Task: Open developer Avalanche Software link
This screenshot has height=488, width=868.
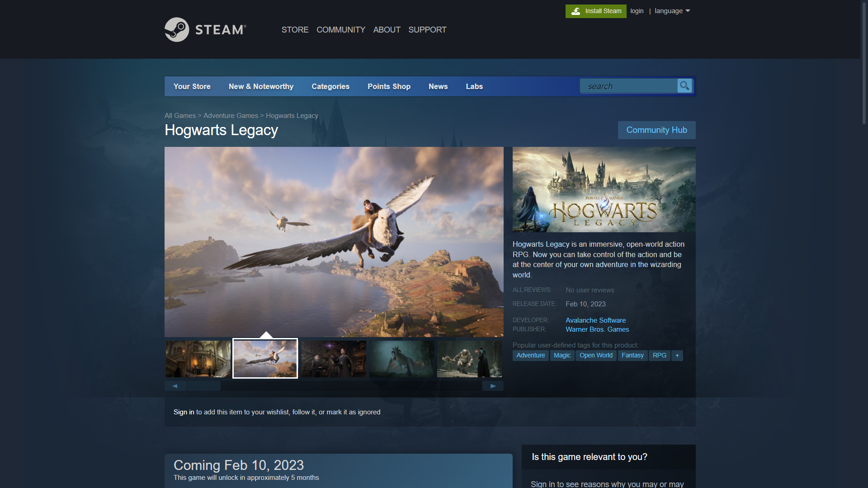Action: (595, 320)
